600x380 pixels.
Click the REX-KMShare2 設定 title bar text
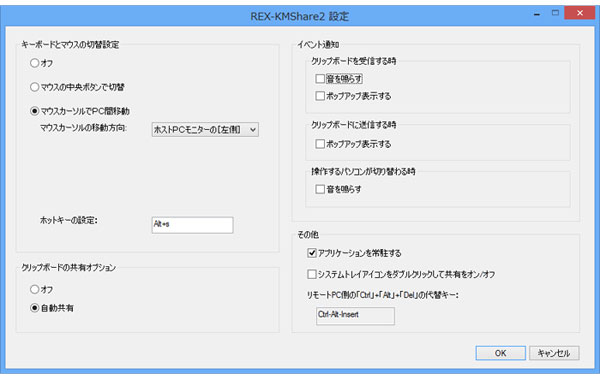point(300,16)
